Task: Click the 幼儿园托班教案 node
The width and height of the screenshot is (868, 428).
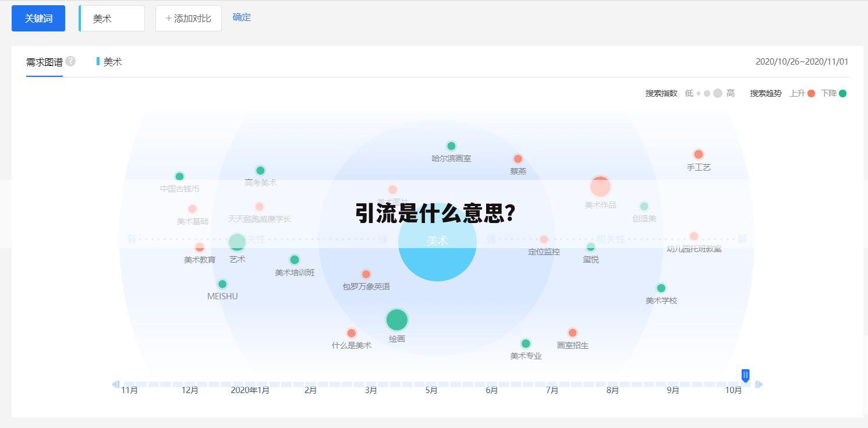Action: coord(694,236)
